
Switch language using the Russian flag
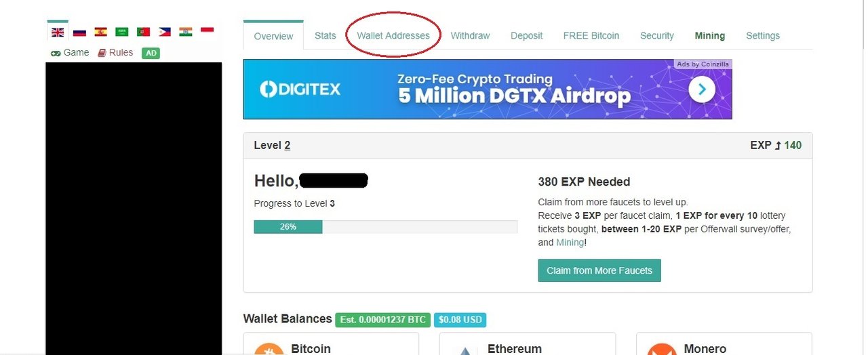tap(79, 32)
